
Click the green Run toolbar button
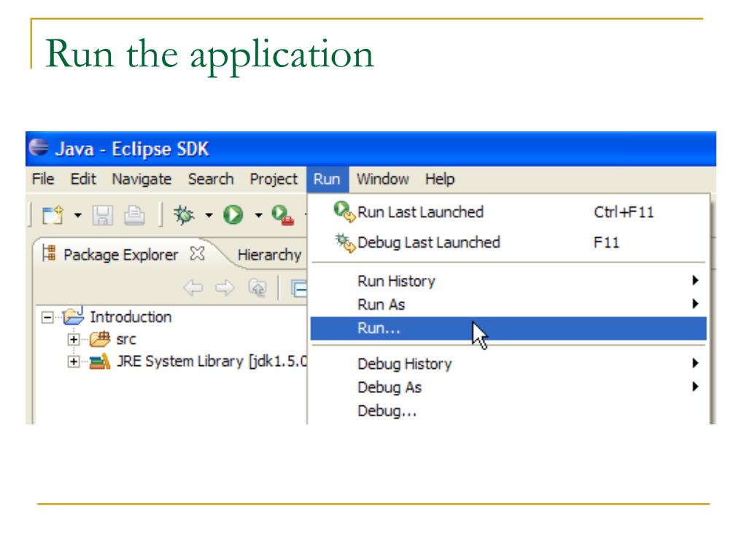click(x=233, y=215)
